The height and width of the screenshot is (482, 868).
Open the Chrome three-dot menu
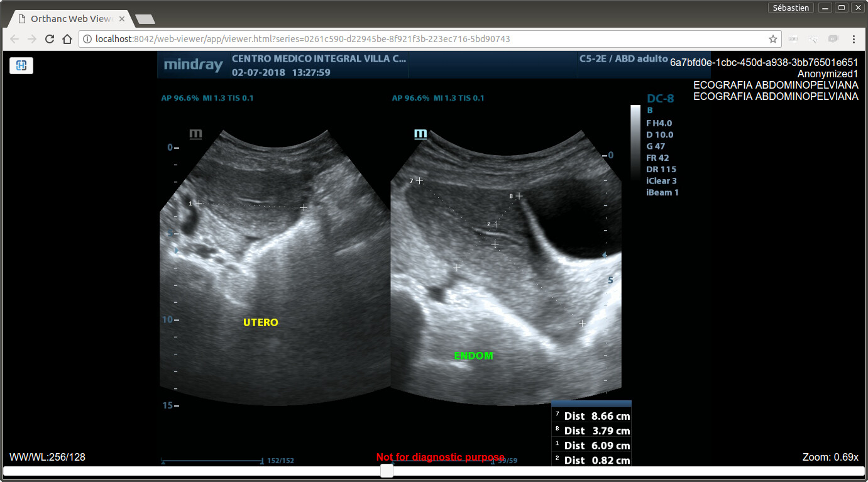tap(854, 39)
